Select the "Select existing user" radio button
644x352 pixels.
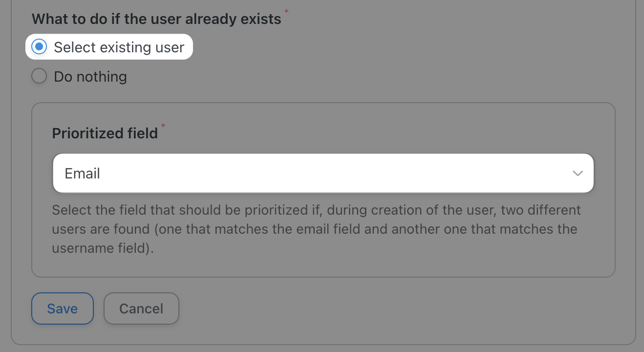coord(39,47)
